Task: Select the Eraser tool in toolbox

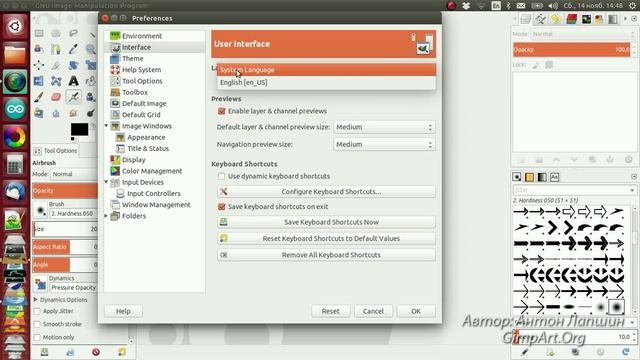Action: (56, 97)
